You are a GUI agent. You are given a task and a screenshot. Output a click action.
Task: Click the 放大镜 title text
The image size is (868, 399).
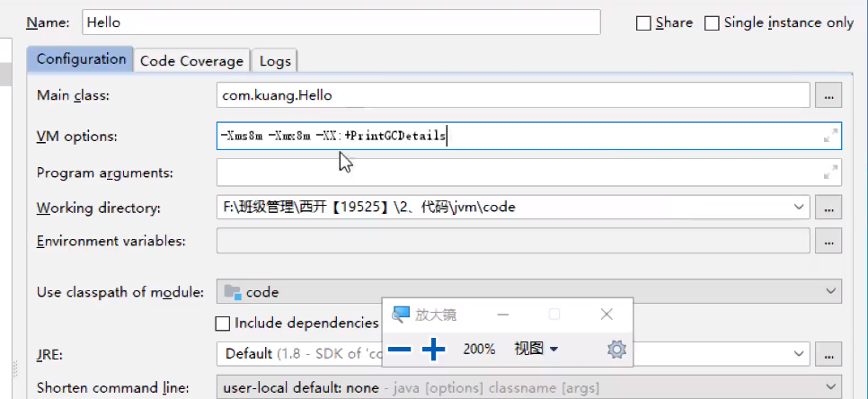pos(436,315)
